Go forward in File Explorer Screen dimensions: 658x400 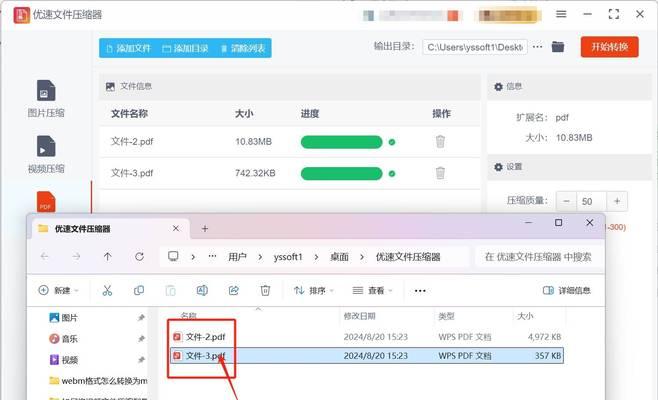coord(76,256)
